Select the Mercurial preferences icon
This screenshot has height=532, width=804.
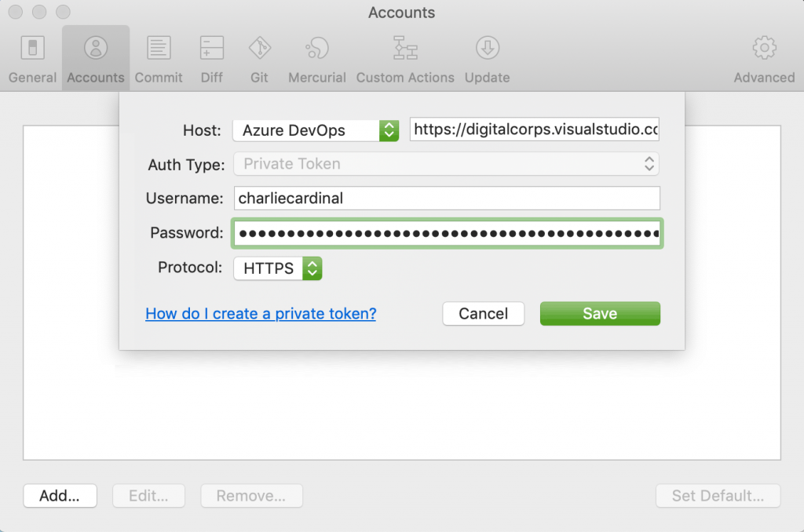317,57
